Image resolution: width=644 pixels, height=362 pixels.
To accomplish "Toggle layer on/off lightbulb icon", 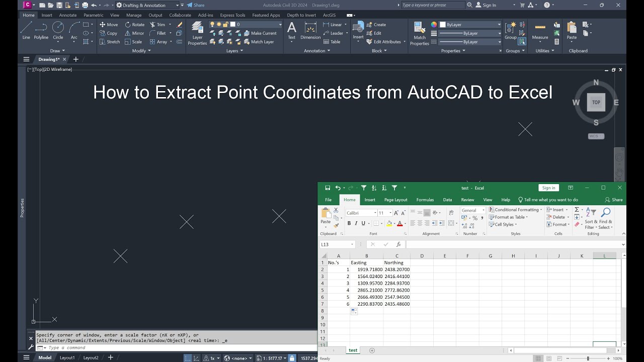I will [212, 24].
